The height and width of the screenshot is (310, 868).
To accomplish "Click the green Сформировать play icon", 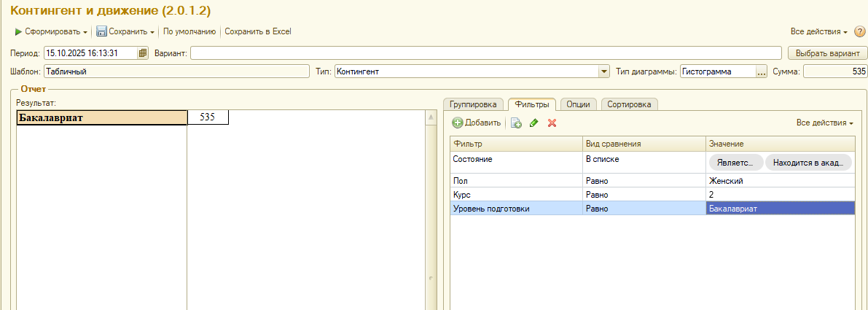I will [x=18, y=32].
